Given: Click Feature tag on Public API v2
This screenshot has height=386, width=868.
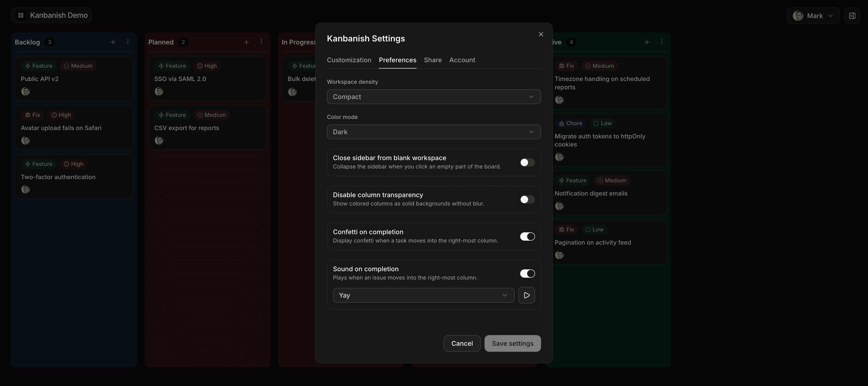Looking at the screenshot, I should [x=39, y=66].
